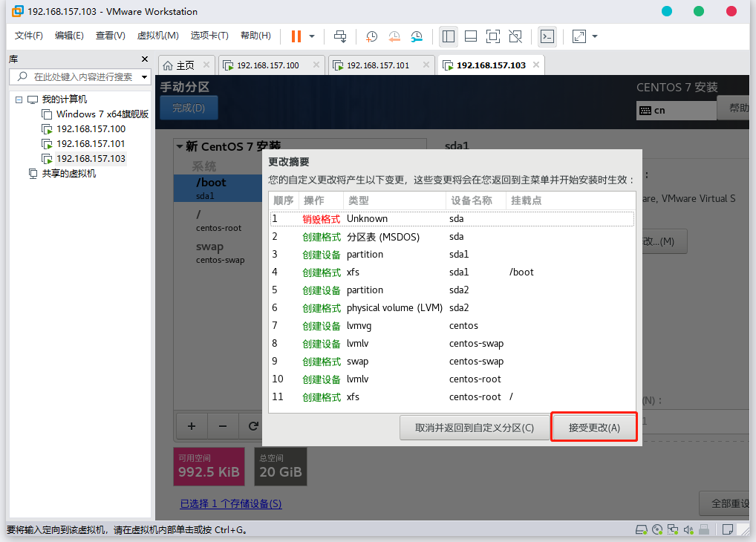The height and width of the screenshot is (542, 756).
Task: Select 192.168.157.100 in library tree
Action: (91, 129)
